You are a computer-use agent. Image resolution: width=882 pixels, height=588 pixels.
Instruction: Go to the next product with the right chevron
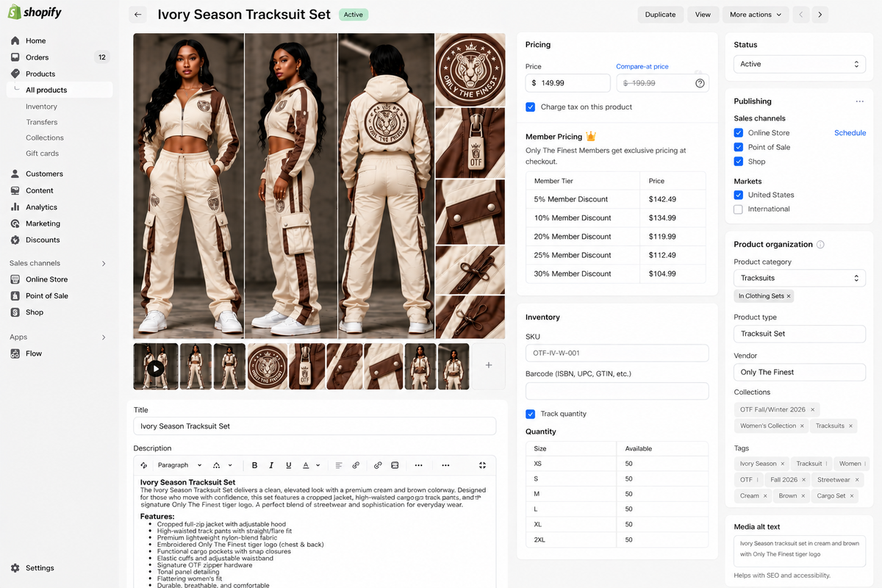pyautogui.click(x=820, y=15)
